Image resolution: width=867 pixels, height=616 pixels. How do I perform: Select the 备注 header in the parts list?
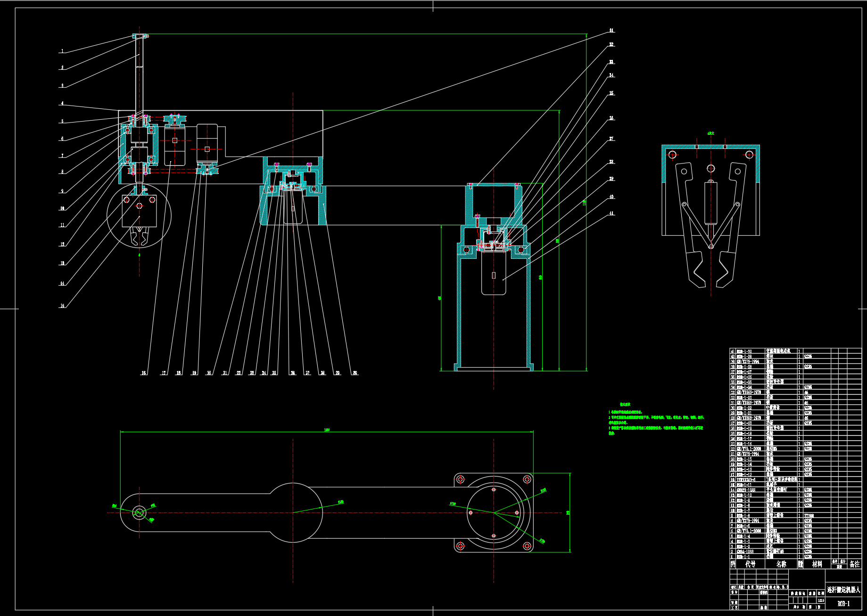pos(855,564)
